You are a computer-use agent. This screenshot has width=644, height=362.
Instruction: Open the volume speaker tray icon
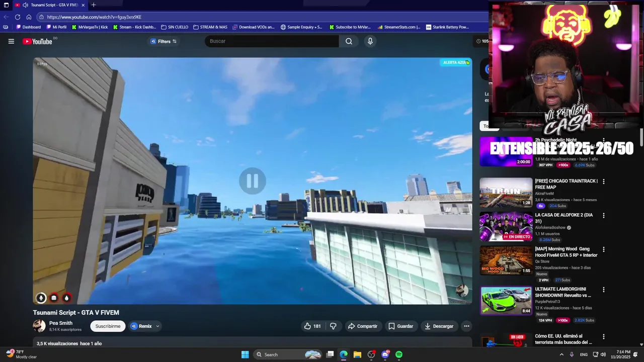(x=603, y=354)
